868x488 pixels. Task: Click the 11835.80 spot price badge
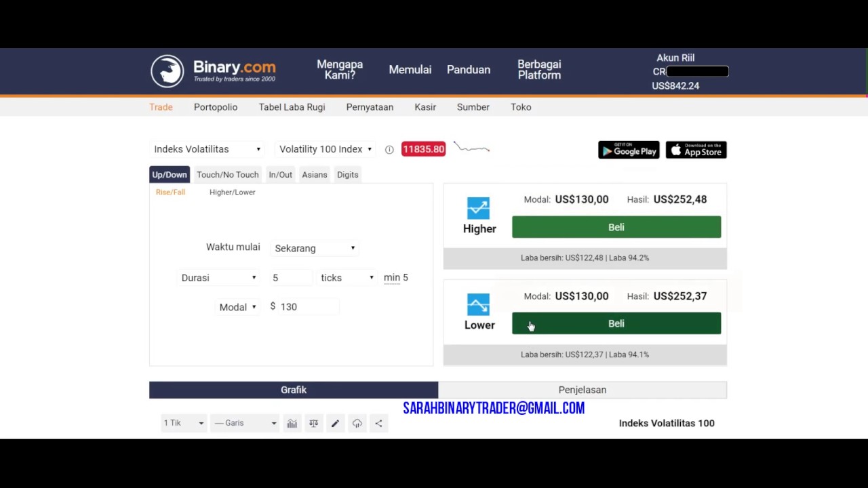pyautogui.click(x=423, y=149)
